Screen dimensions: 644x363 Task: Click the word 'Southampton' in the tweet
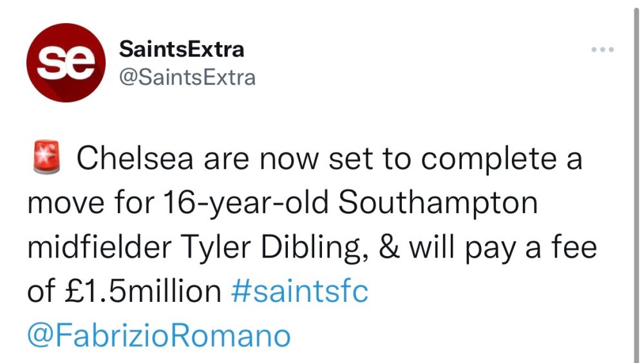click(438, 204)
